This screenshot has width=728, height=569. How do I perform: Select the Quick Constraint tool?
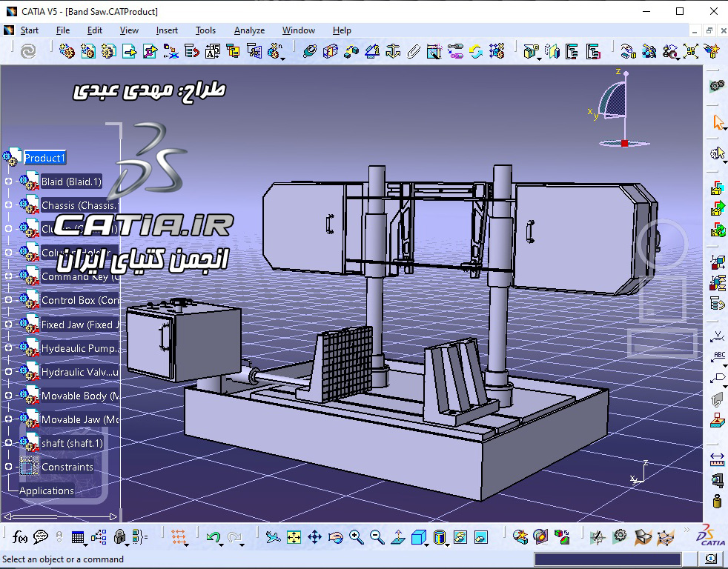click(x=434, y=51)
